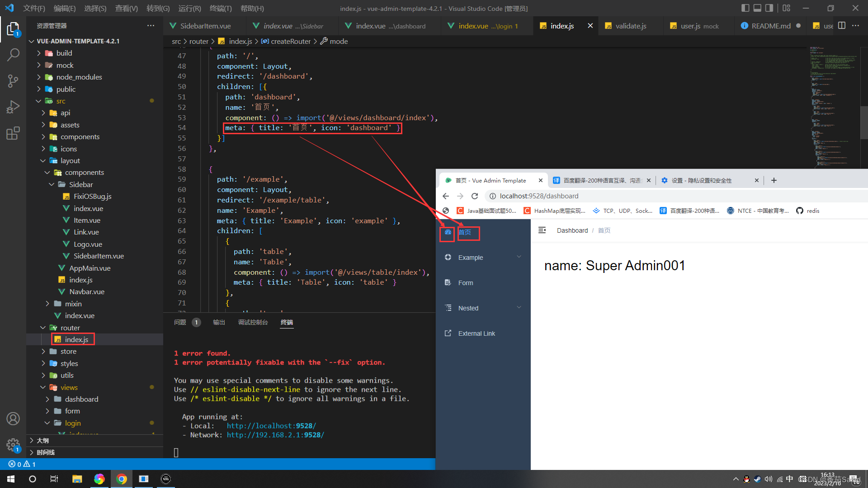This screenshot has width=868, height=488.
Task: Expand the mixin folder
Action: tap(47, 304)
